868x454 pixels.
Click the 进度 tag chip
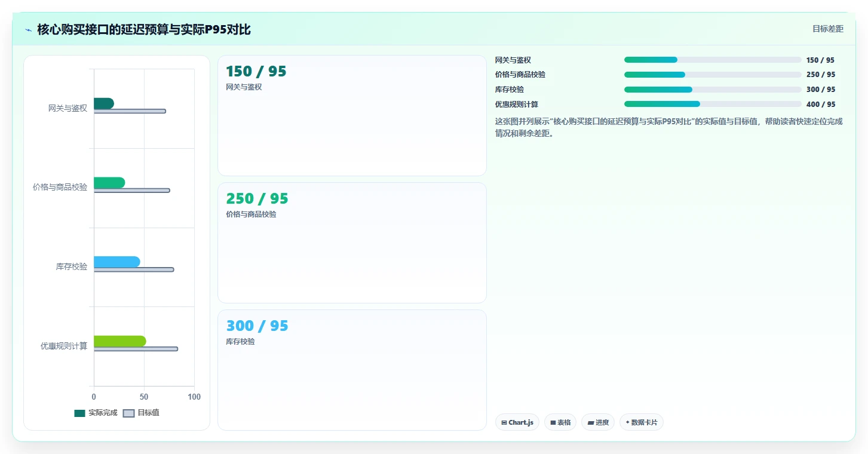pyautogui.click(x=598, y=422)
